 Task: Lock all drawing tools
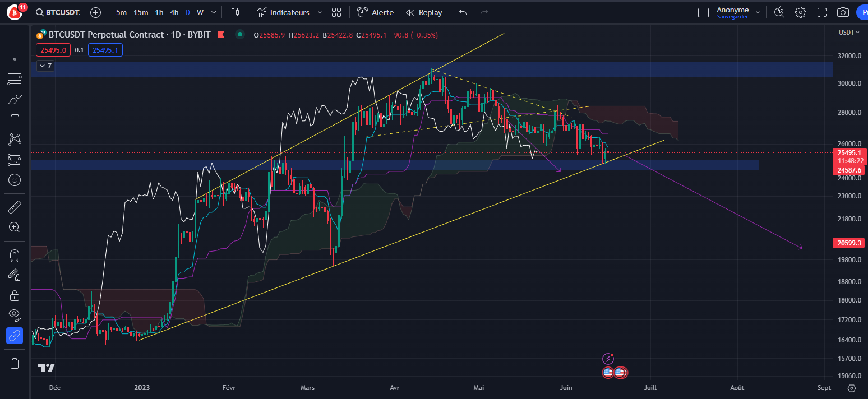[x=15, y=295]
